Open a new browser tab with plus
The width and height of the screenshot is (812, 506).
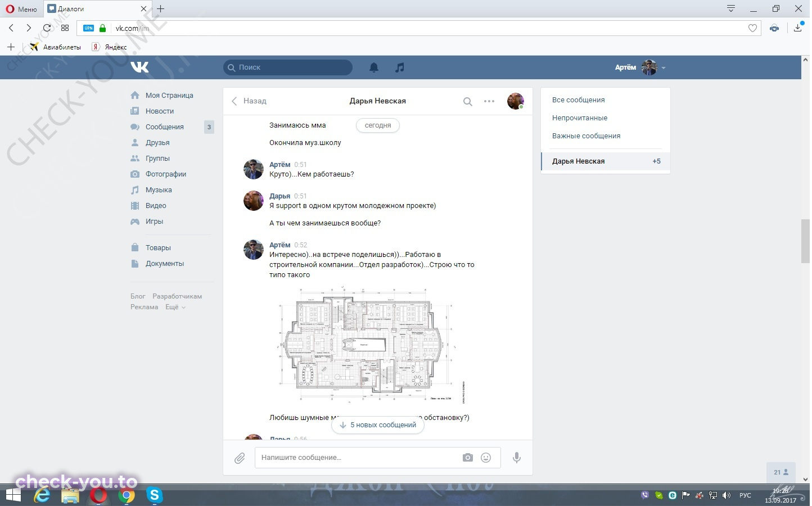[x=160, y=8]
